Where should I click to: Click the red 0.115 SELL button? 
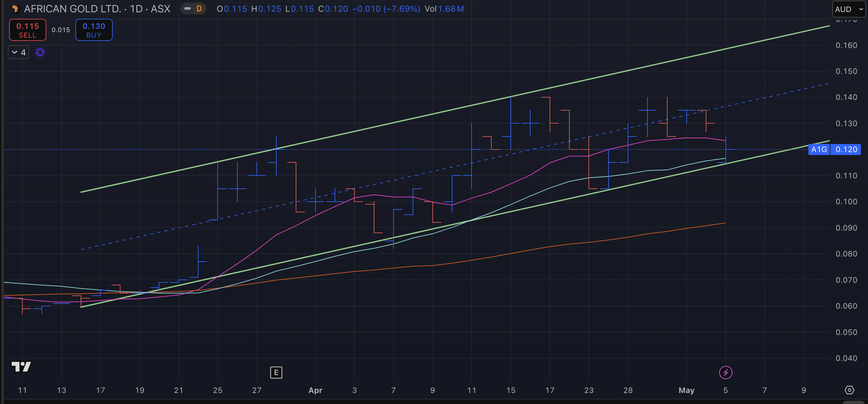pyautogui.click(x=28, y=30)
